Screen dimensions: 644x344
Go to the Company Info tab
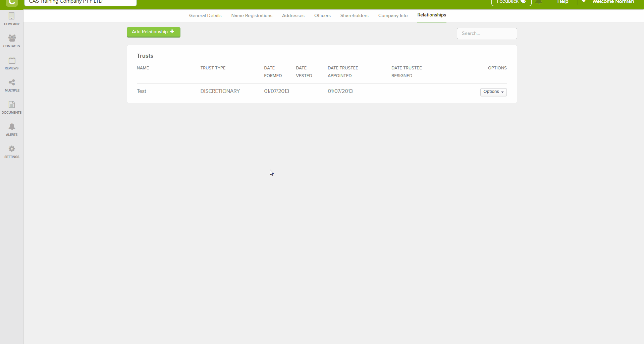pyautogui.click(x=393, y=16)
